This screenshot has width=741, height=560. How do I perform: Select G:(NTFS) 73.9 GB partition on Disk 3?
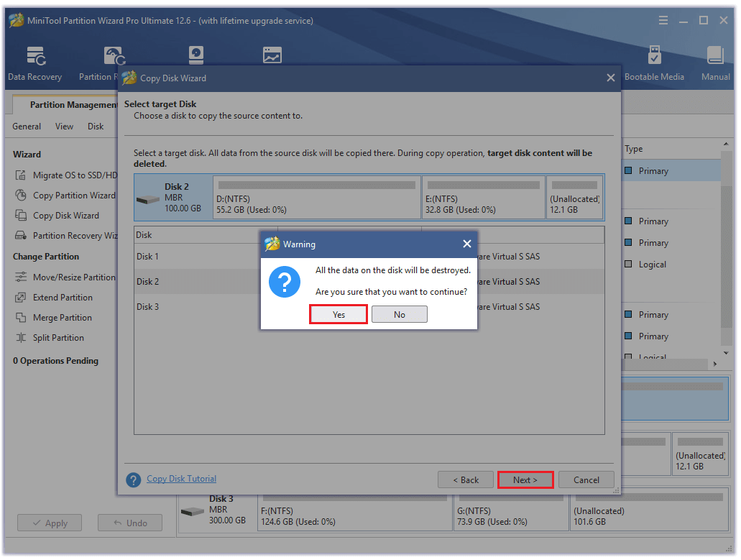pos(511,513)
